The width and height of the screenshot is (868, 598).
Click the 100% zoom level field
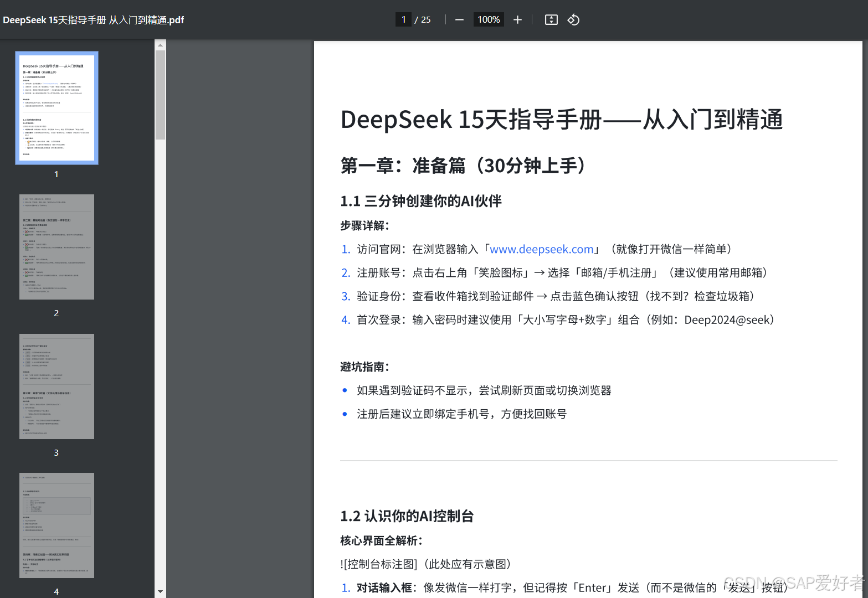(489, 19)
